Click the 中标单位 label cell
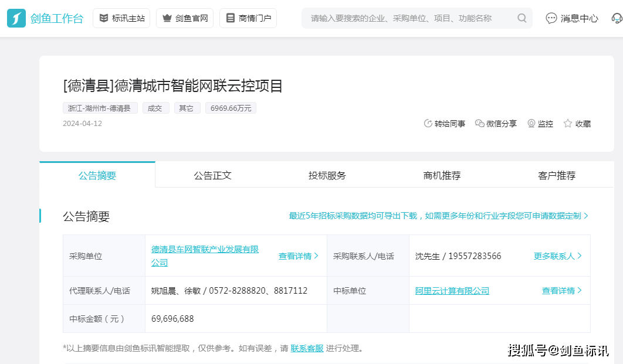The width and height of the screenshot is (623, 364). click(x=368, y=291)
